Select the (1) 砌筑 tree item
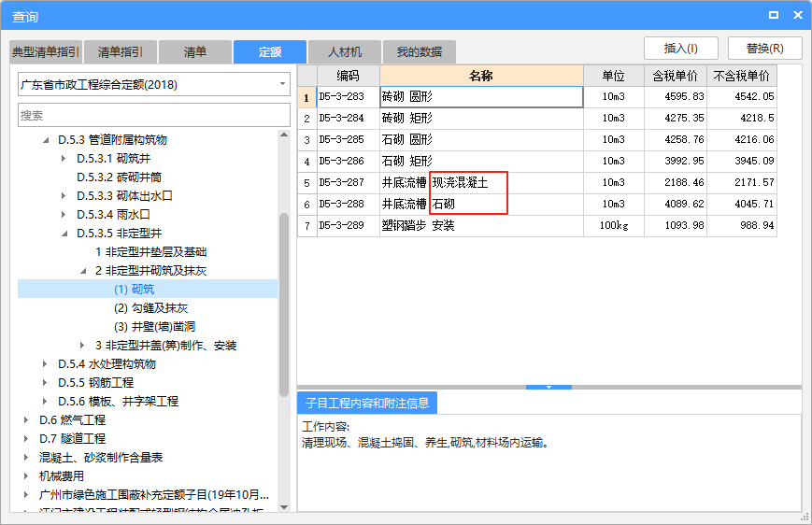Screen dimensions: 812x525 pos(135,290)
